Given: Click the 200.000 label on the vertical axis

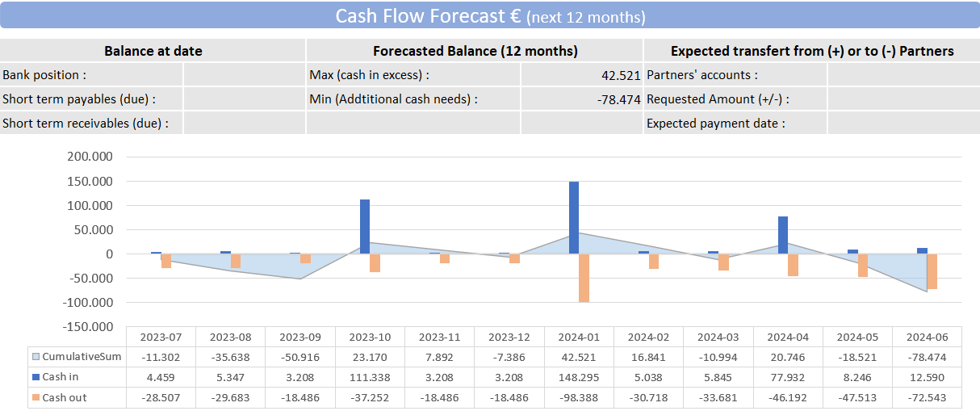Looking at the screenshot, I should coord(90,157).
